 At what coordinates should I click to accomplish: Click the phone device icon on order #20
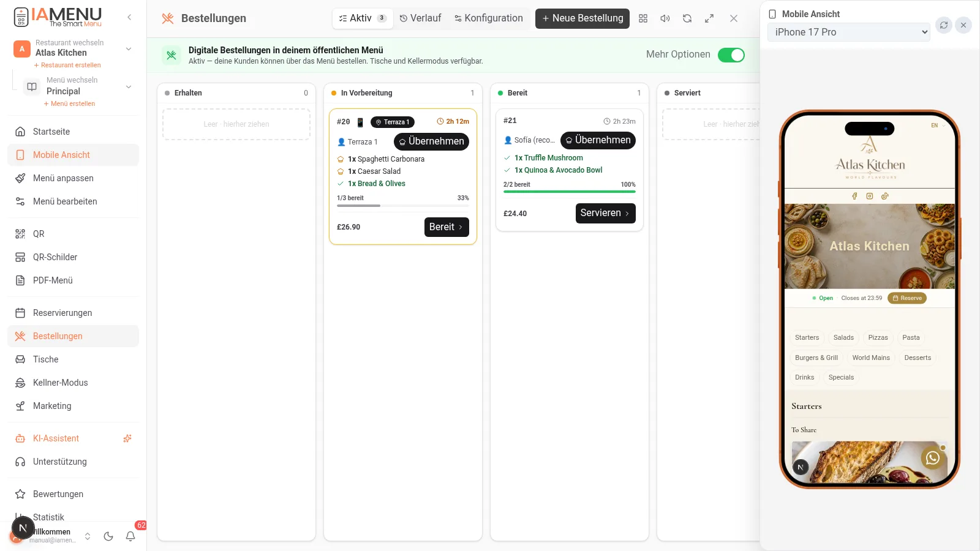(x=360, y=122)
